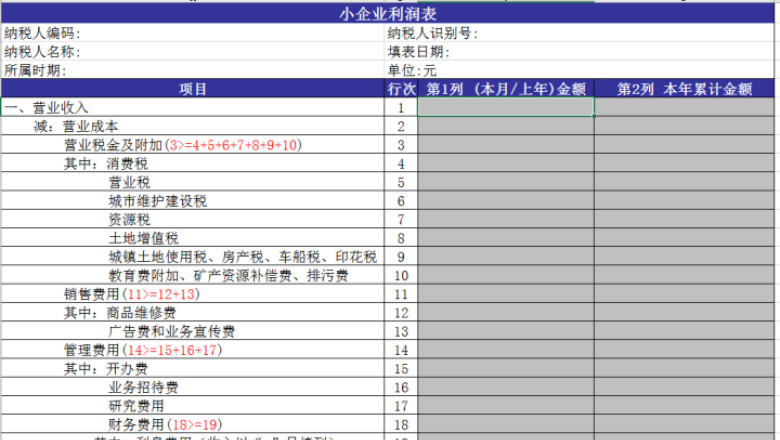780x440 pixels.
Task: Select column 1 amount cell for 财务费用
Action: [x=506, y=425]
